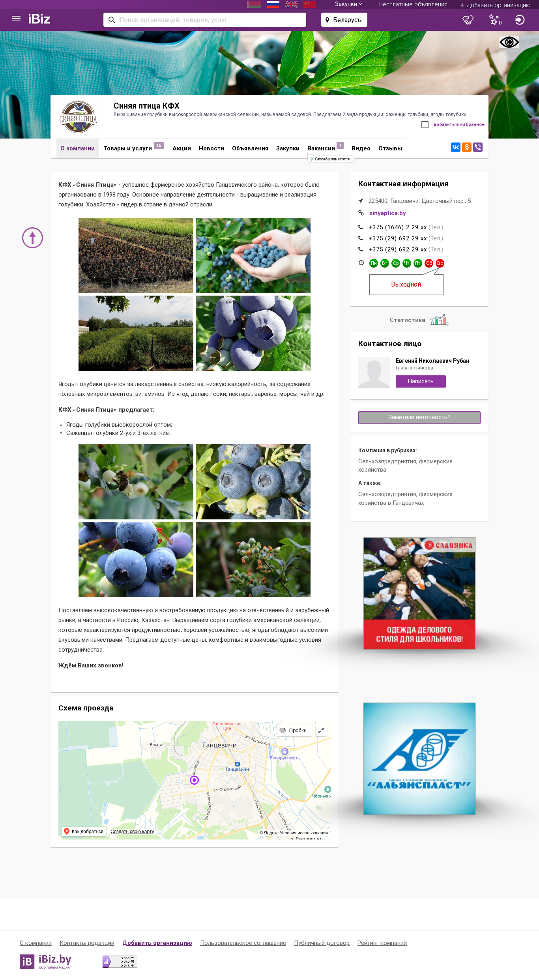Click the search organizations input field

(x=205, y=20)
